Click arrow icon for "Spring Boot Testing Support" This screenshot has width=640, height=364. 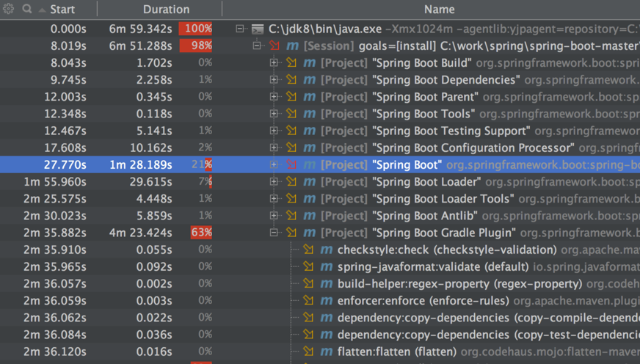[x=291, y=131]
